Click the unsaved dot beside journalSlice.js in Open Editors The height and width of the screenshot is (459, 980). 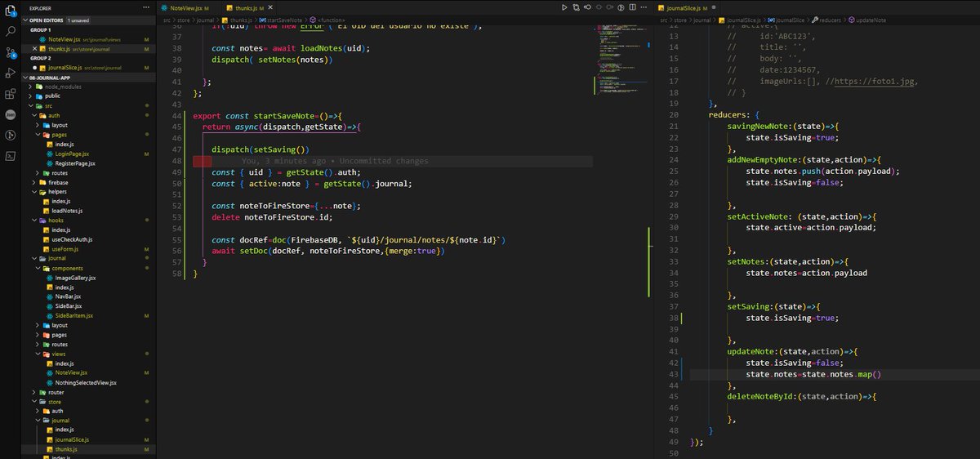(35, 67)
